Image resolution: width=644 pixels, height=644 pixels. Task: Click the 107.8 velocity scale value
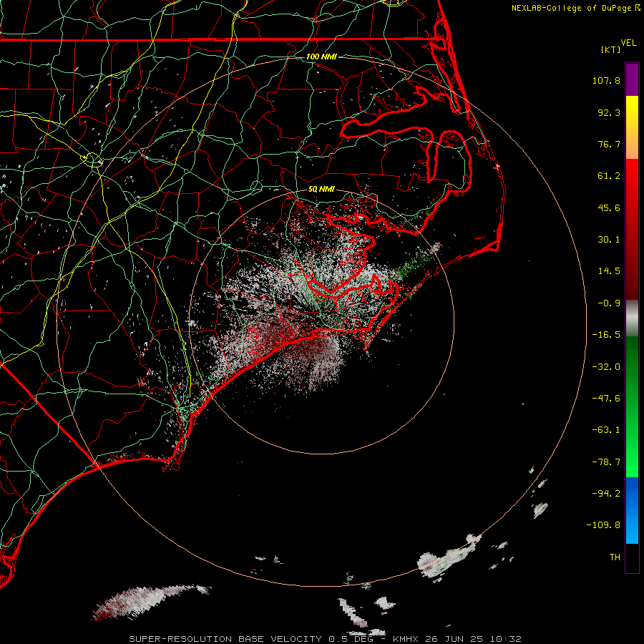tap(606, 80)
